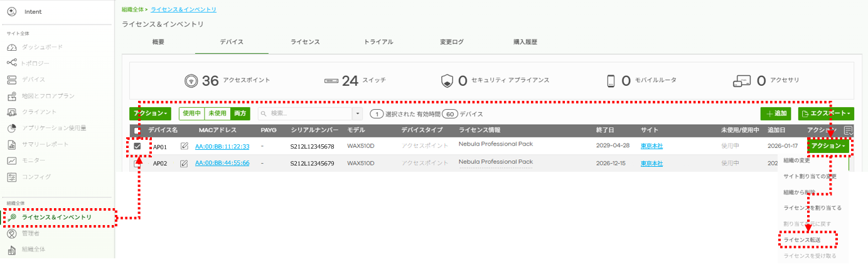Click 組織全体 breadcrumb text

[x=132, y=9]
